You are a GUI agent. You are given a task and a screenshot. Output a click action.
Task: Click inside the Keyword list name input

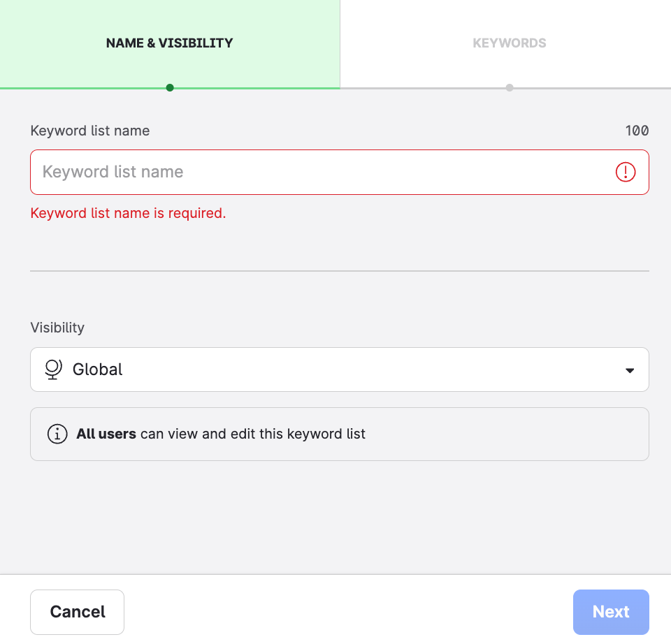coord(280,172)
